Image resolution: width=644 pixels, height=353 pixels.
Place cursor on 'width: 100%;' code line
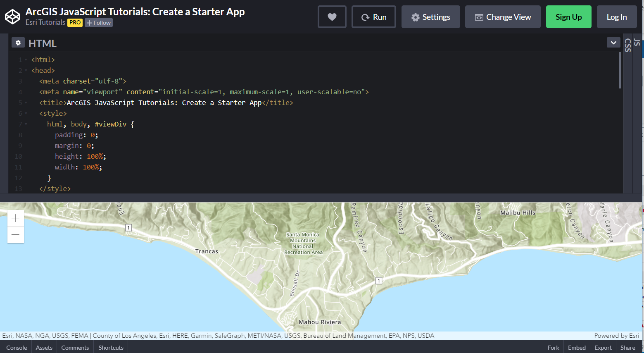(x=78, y=167)
